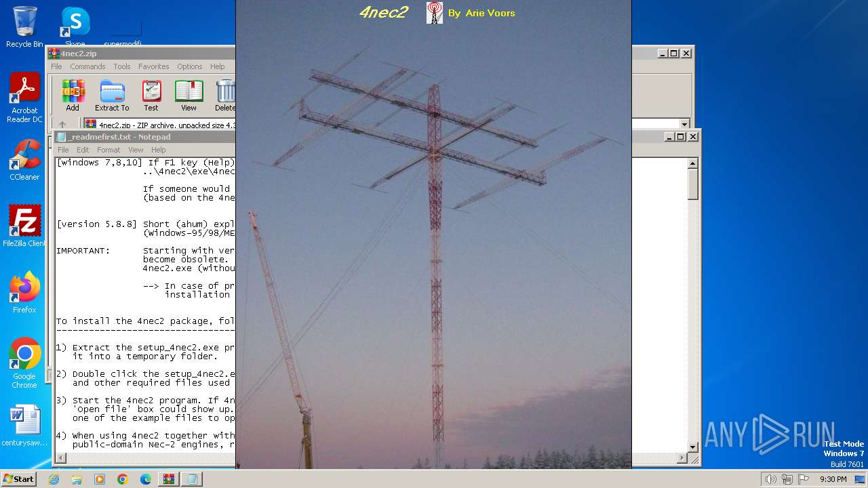Open Acrobat Reader DC shortcut

[24, 98]
